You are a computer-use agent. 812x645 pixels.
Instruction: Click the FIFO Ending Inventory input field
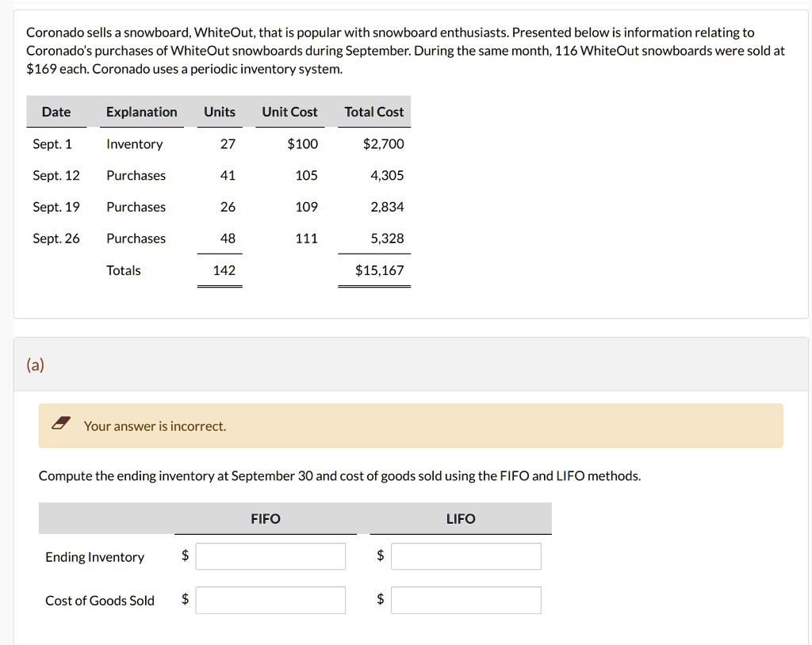point(270,556)
